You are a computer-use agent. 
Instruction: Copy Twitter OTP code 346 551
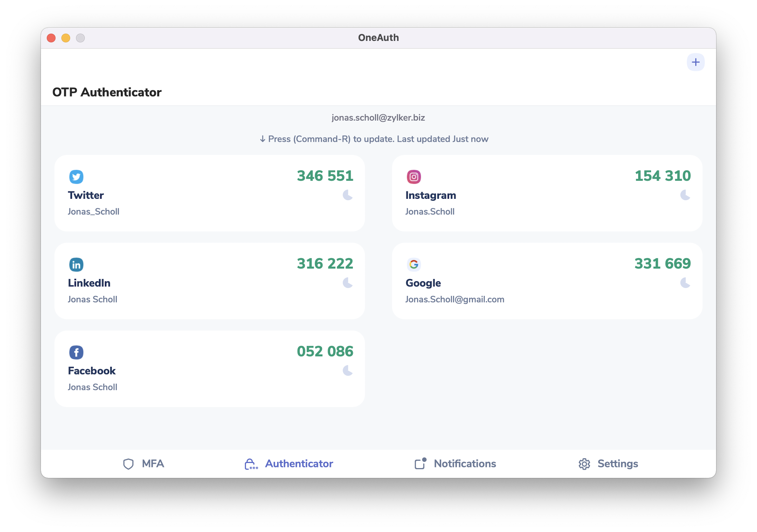tap(325, 176)
